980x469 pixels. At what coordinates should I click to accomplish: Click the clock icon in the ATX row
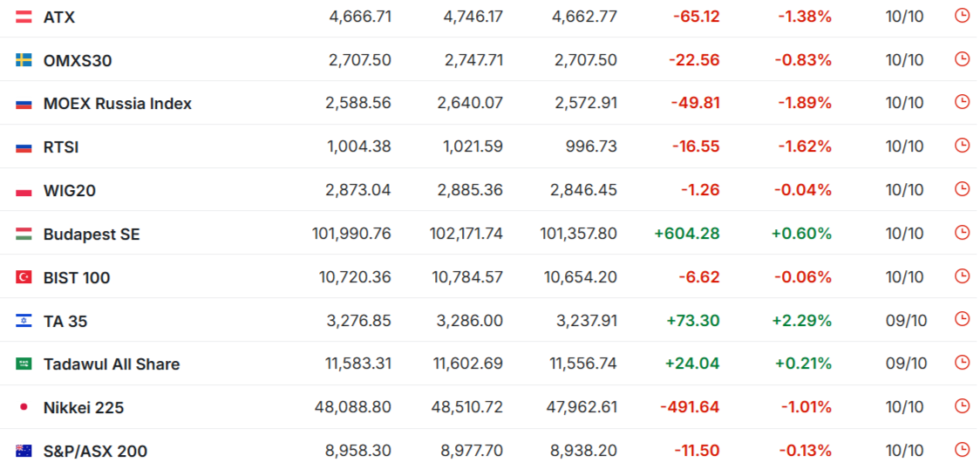pos(962,15)
